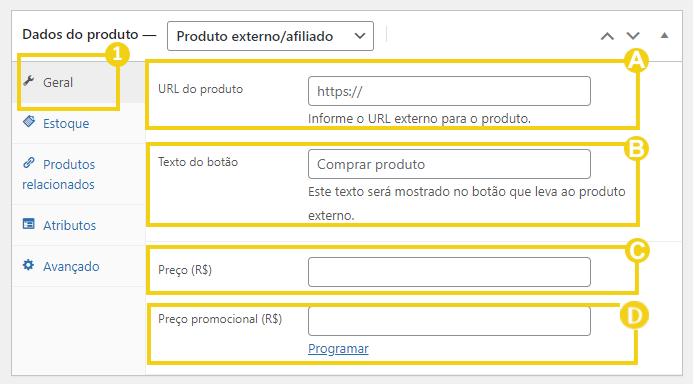Click the wrench icon beside Geral
Screen dimensions: 693x384
coord(29,81)
